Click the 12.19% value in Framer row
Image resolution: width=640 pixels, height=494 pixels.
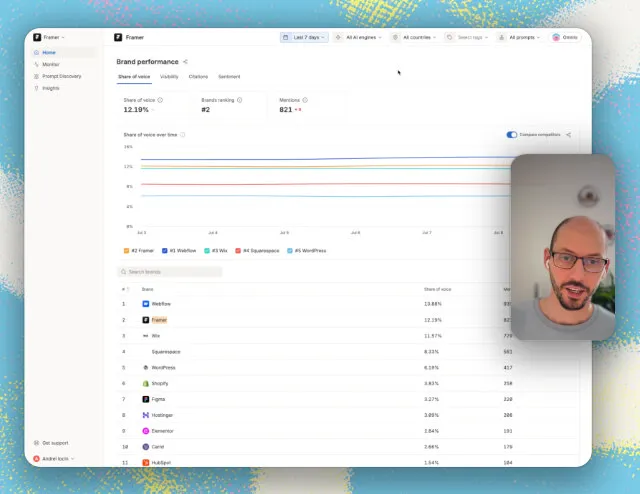tap(433, 320)
